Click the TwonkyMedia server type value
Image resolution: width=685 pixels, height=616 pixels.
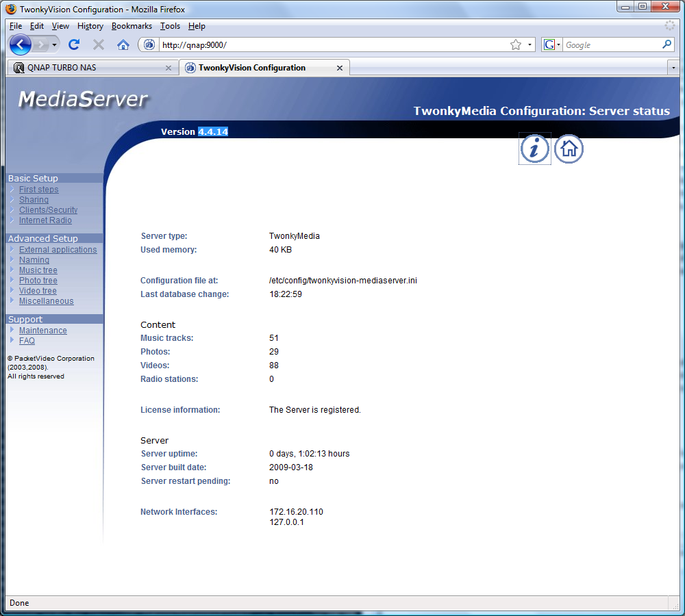[295, 236]
